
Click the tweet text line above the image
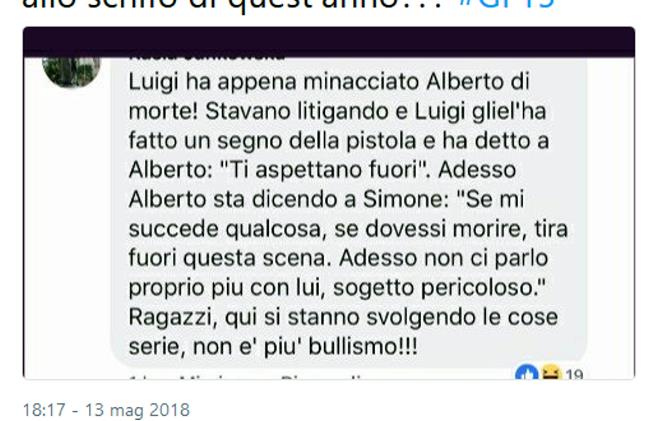pyautogui.click(x=288, y=4)
